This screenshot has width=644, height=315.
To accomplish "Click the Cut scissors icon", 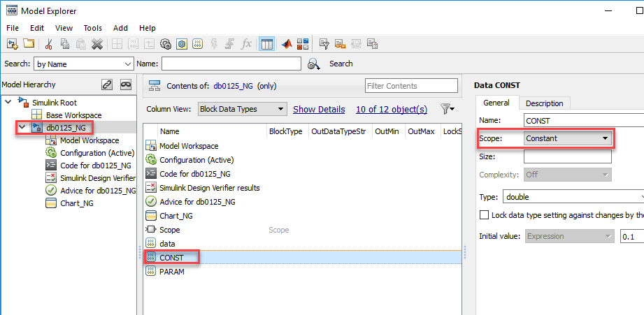I will point(49,44).
